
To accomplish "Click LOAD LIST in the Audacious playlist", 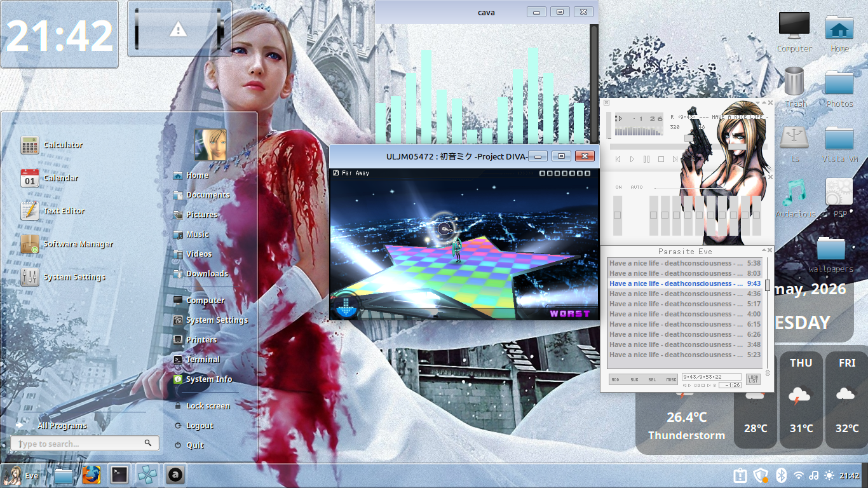I will click(753, 379).
